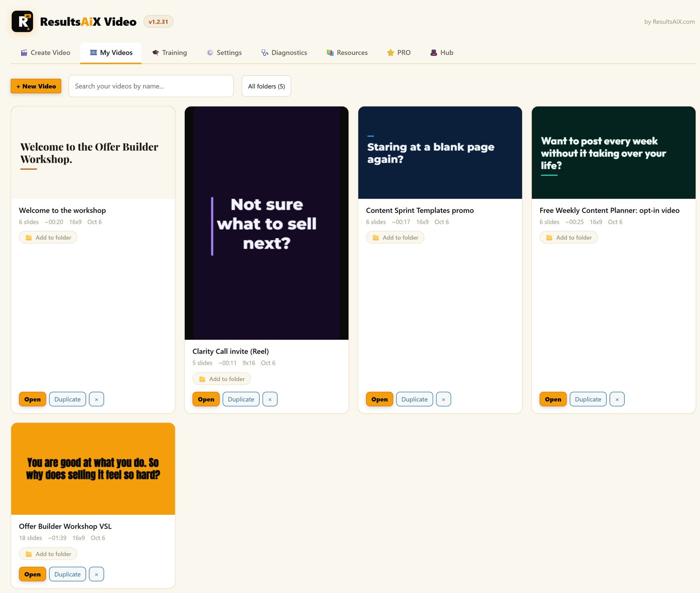Add Free Weekly Content Planner to folder
The image size is (700, 593).
[x=569, y=237]
